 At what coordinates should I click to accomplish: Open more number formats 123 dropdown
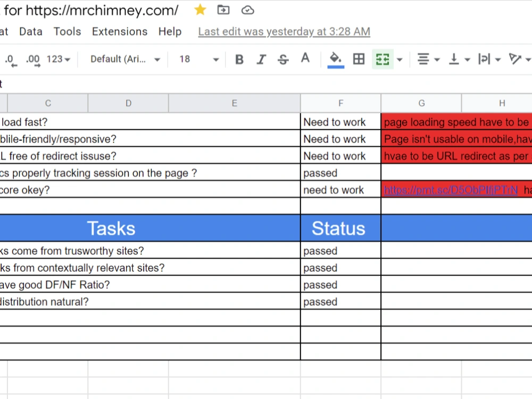(x=59, y=60)
